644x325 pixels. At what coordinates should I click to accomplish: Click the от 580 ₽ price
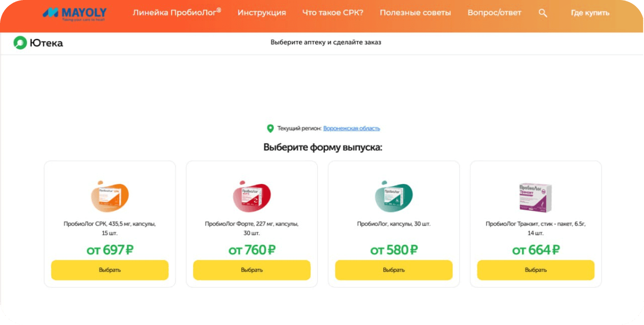tap(394, 250)
